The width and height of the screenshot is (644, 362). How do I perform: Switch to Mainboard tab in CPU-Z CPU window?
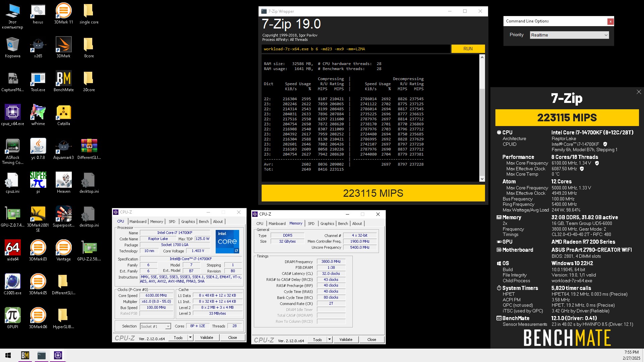[138, 222]
